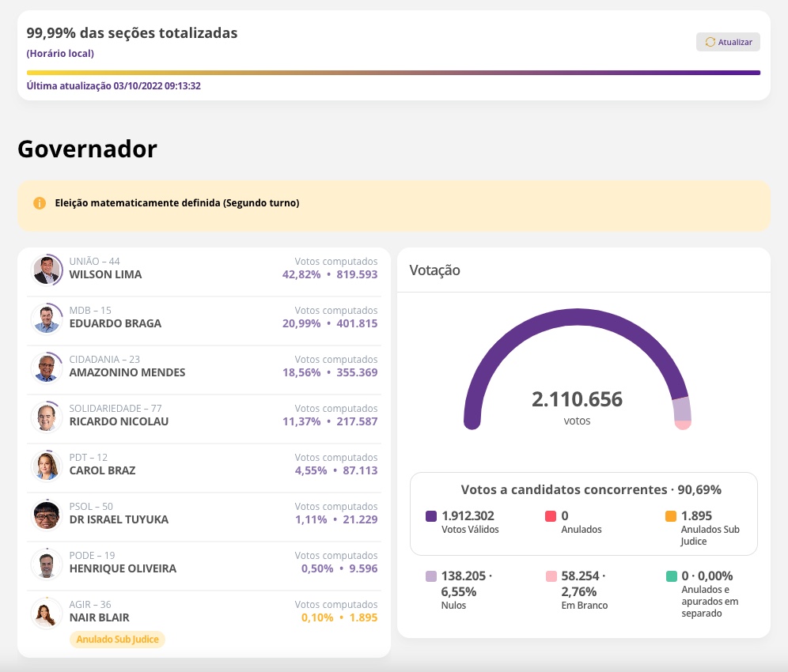Viewport: 788px width, 672px height.
Task: Select Amazonino Mendes' avatar photo
Action: [47, 368]
